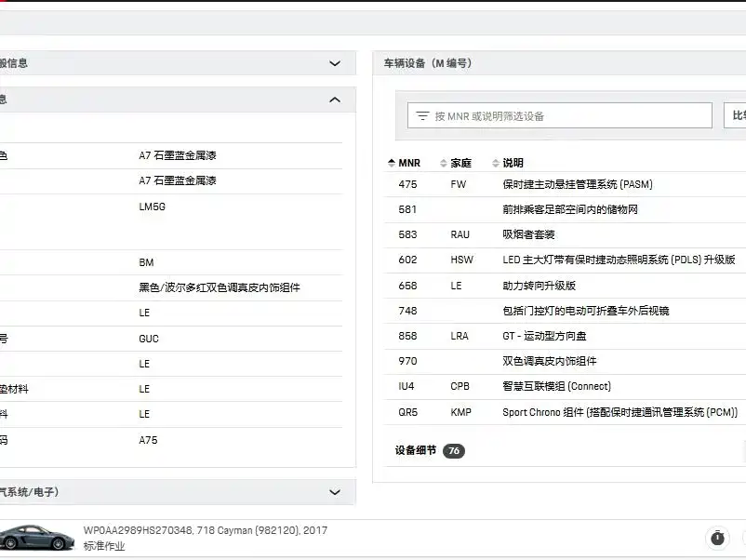Sort by 家庭 column arrow icon
746x560 pixels.
(443, 163)
